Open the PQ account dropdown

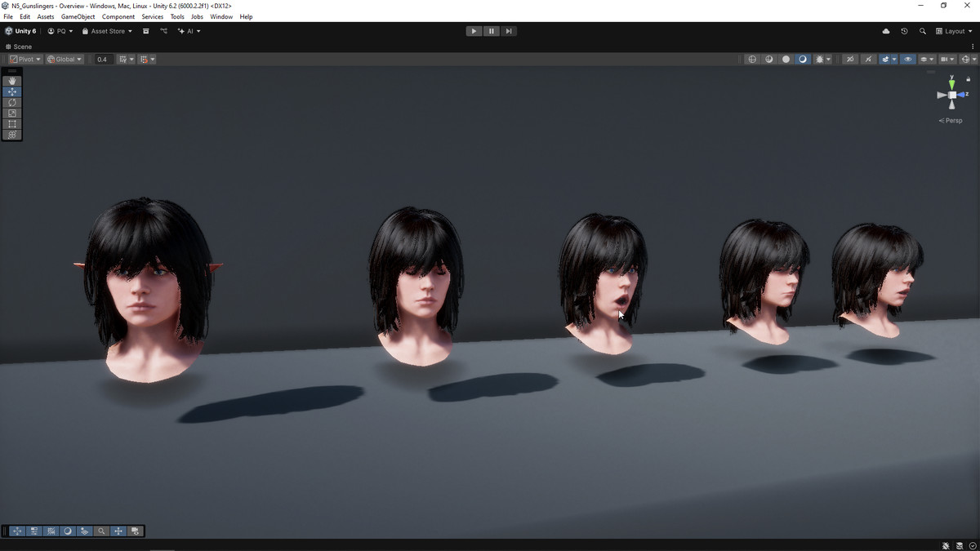click(60, 31)
